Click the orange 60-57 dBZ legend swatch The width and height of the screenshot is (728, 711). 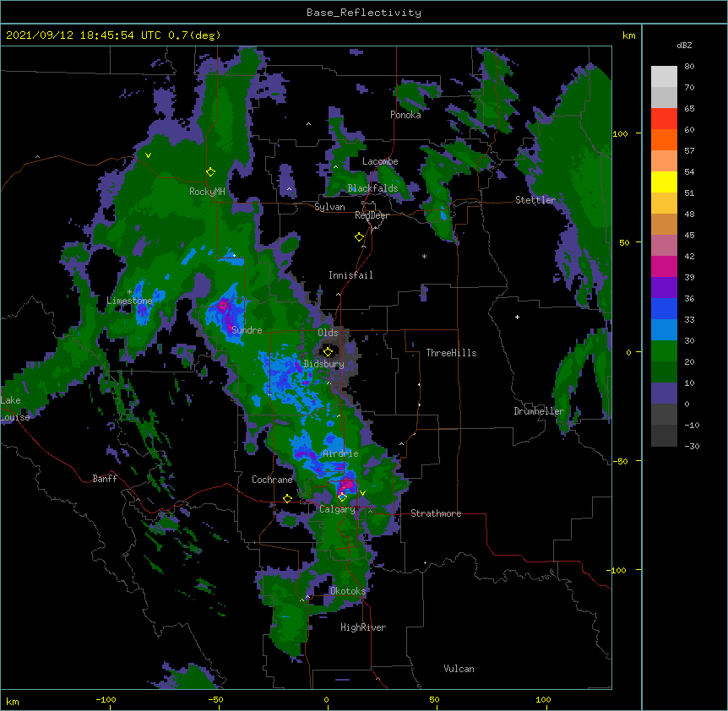(x=664, y=140)
